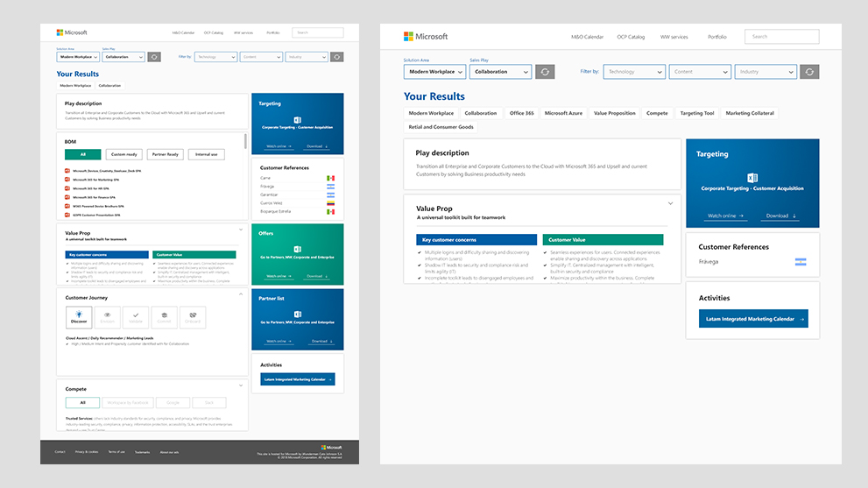Select the Onboard handshake step in Customer Journey
Screen dimensions: 868x488
(x=193, y=317)
